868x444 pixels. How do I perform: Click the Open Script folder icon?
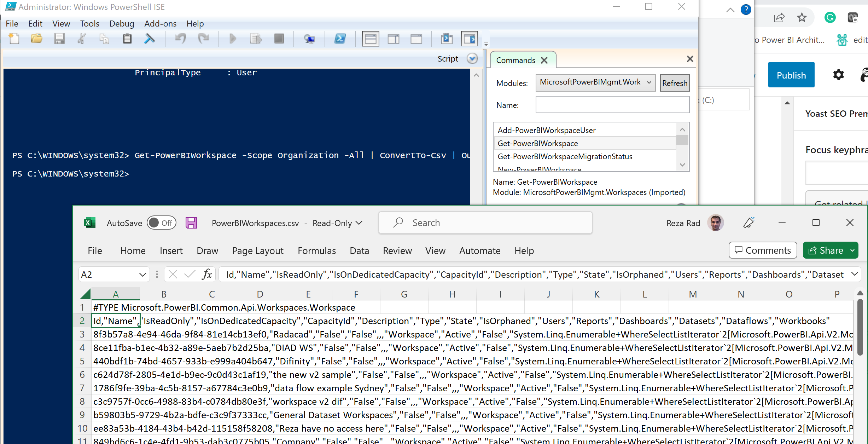[36, 39]
